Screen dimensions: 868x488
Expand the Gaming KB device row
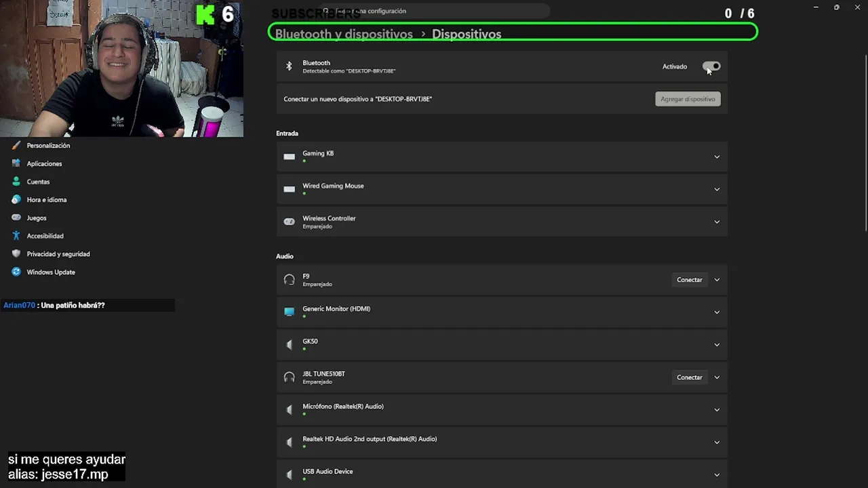coord(717,157)
